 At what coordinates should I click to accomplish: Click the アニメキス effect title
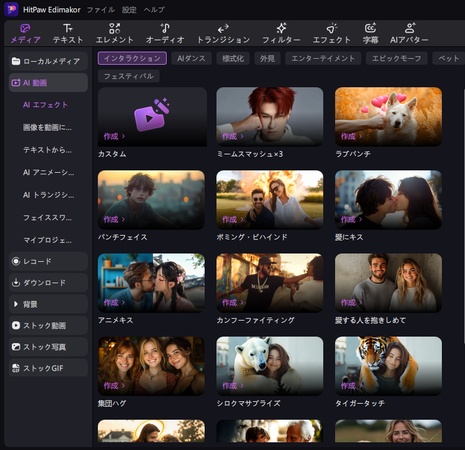tap(115, 320)
